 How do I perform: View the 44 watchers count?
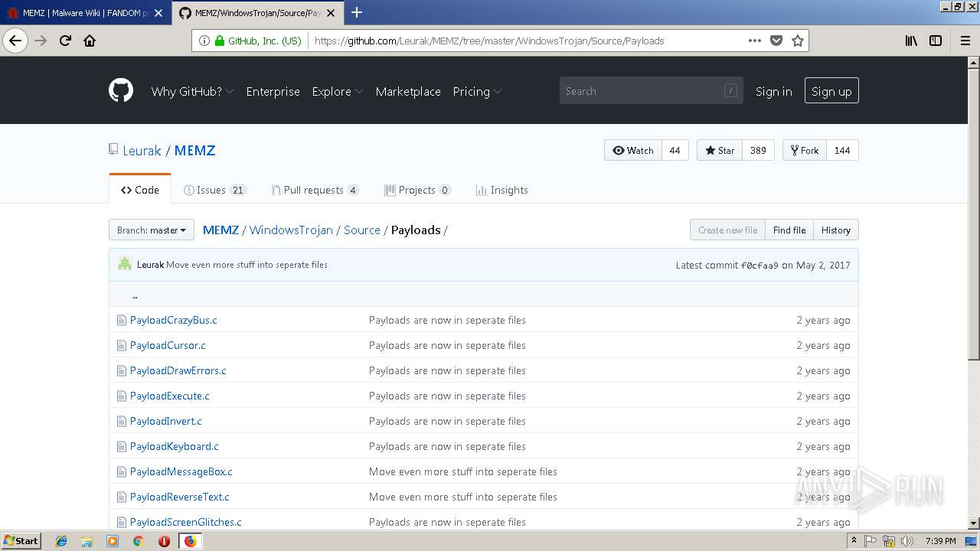[675, 150]
